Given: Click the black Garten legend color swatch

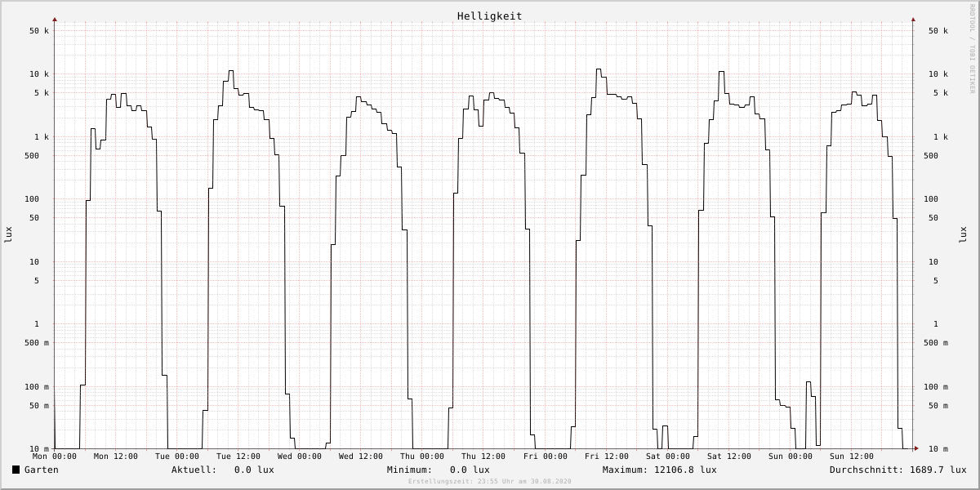Looking at the screenshot, I should 16,470.
